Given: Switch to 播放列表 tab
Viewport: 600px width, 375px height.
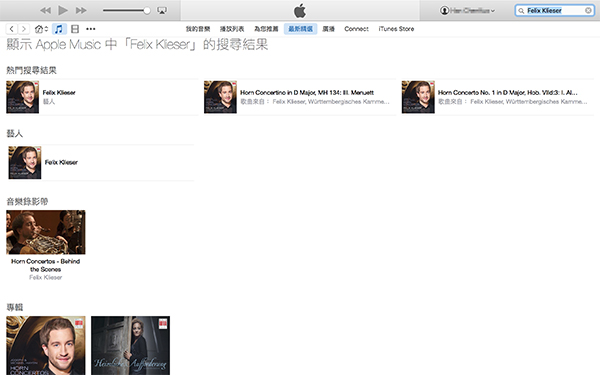Looking at the screenshot, I should [x=232, y=29].
